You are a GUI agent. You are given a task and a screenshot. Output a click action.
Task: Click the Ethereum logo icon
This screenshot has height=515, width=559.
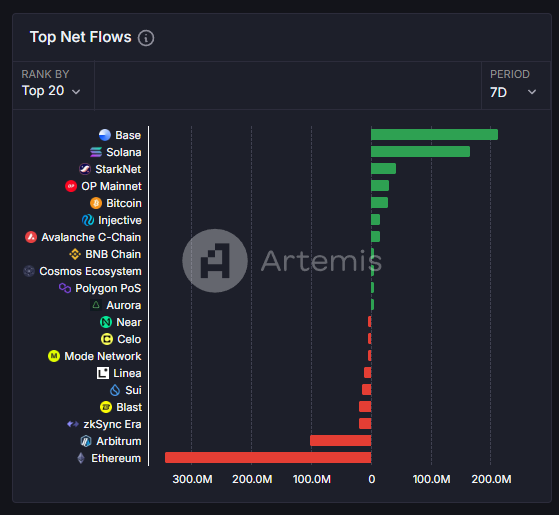click(x=81, y=458)
